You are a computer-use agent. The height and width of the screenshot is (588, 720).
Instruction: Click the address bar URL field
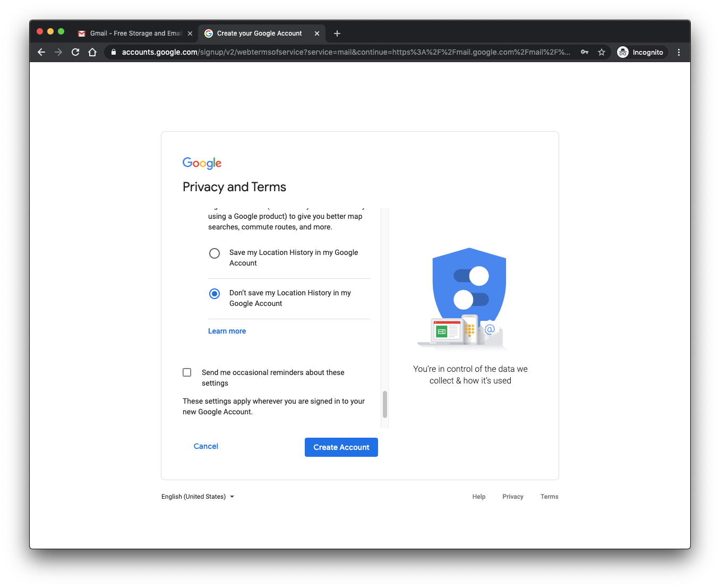pos(345,52)
